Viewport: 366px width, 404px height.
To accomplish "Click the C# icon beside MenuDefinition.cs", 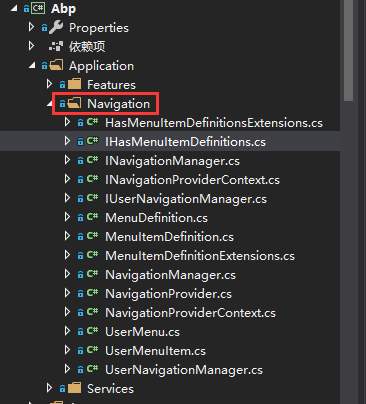I will click(x=92, y=217).
